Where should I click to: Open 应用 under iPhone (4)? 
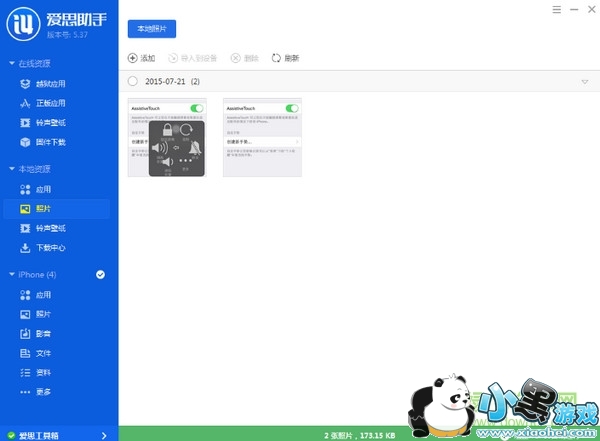pyautogui.click(x=36, y=295)
